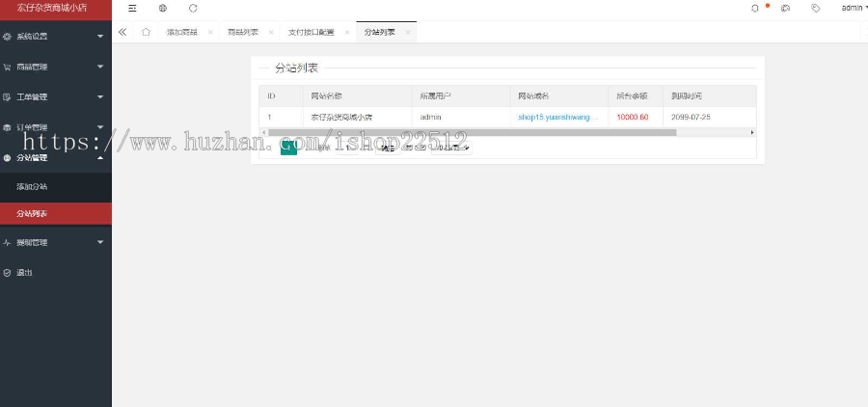868x407 pixels.
Task: Click the cart icon beside 商品管理
Action: pyautogui.click(x=7, y=67)
